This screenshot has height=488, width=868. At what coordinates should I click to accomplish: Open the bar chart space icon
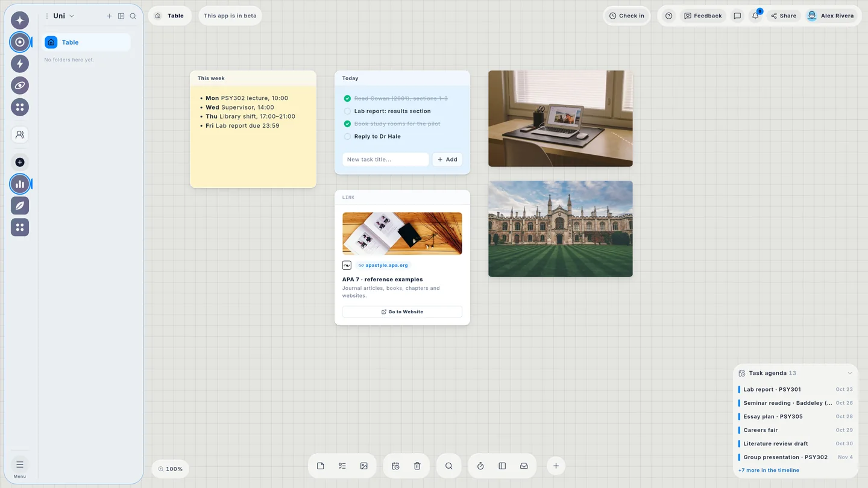[20, 184]
